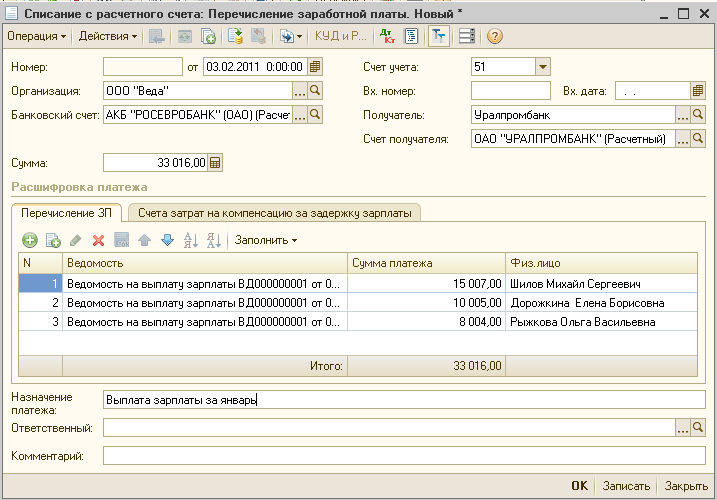Select Получатель via ellipsis button
The image size is (717, 500).
pyautogui.click(x=683, y=115)
